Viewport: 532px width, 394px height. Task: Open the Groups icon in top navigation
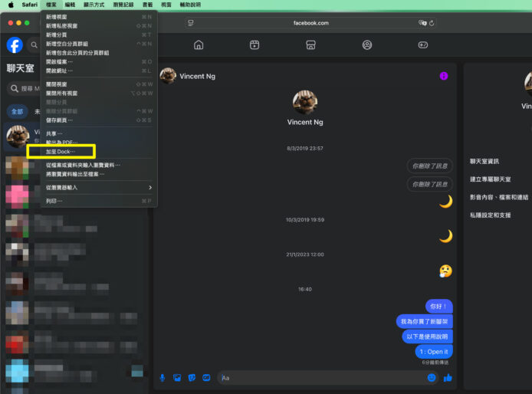click(367, 45)
